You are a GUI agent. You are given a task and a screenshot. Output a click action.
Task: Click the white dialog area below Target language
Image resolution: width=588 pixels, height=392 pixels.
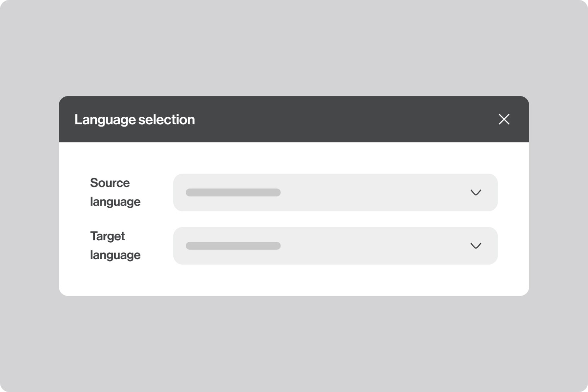click(x=294, y=281)
